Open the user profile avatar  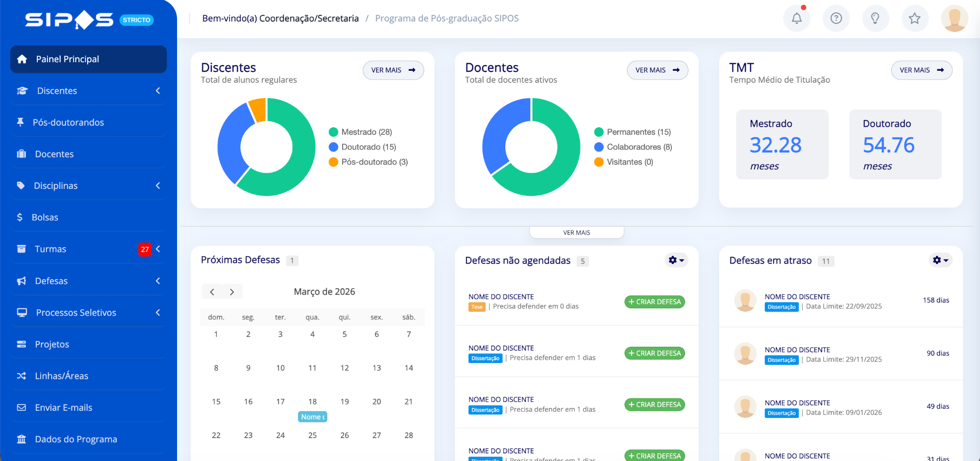point(954,19)
